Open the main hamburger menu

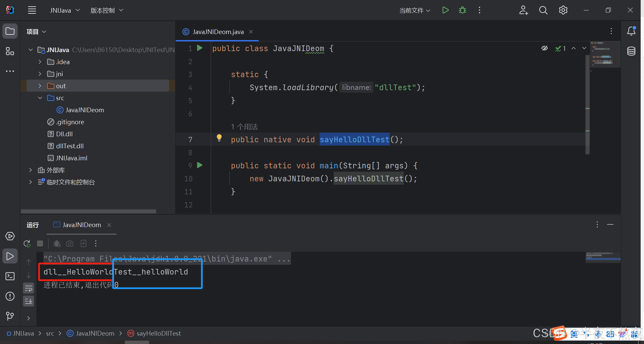click(32, 10)
